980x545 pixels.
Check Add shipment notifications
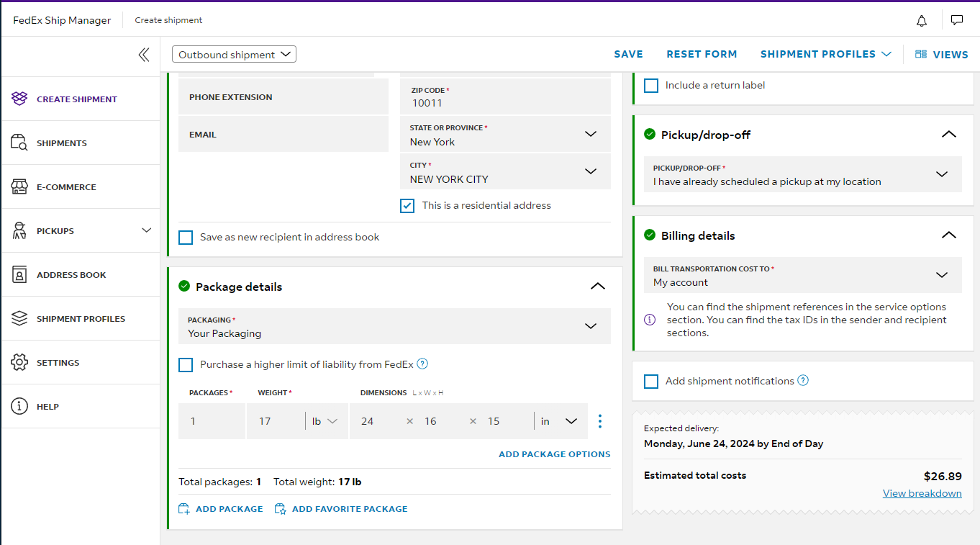coord(651,382)
